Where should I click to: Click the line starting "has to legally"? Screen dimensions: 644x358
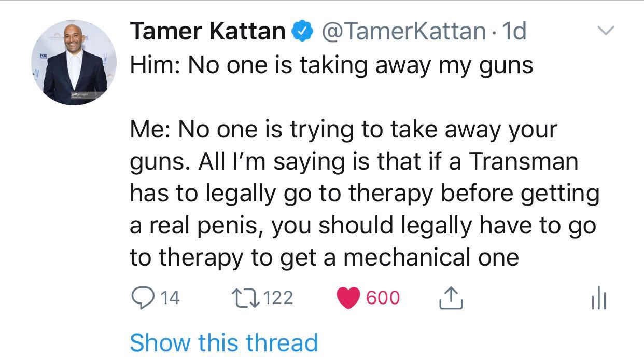point(364,193)
